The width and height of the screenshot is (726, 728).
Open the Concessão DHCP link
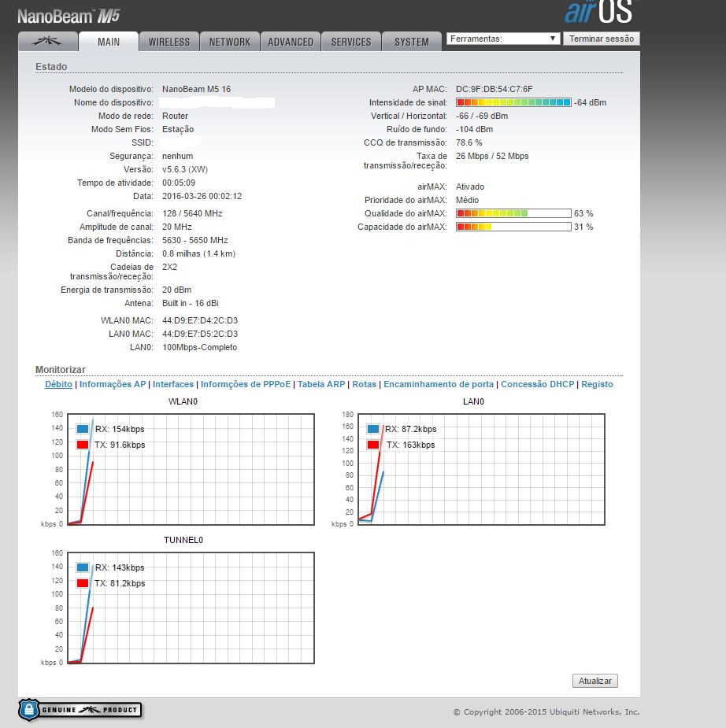coord(538,384)
